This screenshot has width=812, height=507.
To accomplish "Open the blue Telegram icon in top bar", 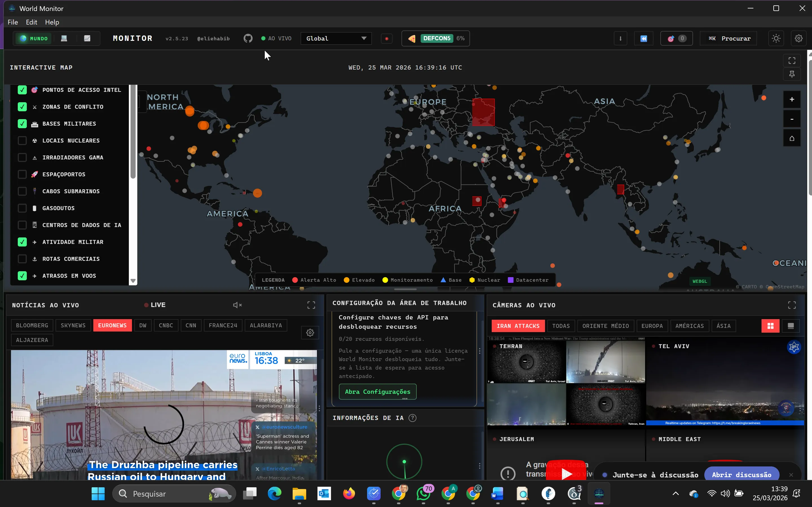I will pos(644,38).
